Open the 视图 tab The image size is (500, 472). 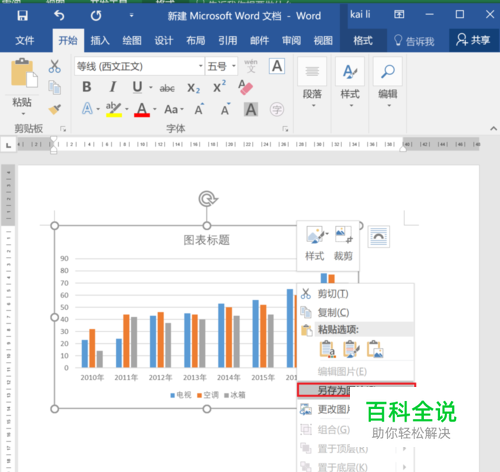coord(323,41)
